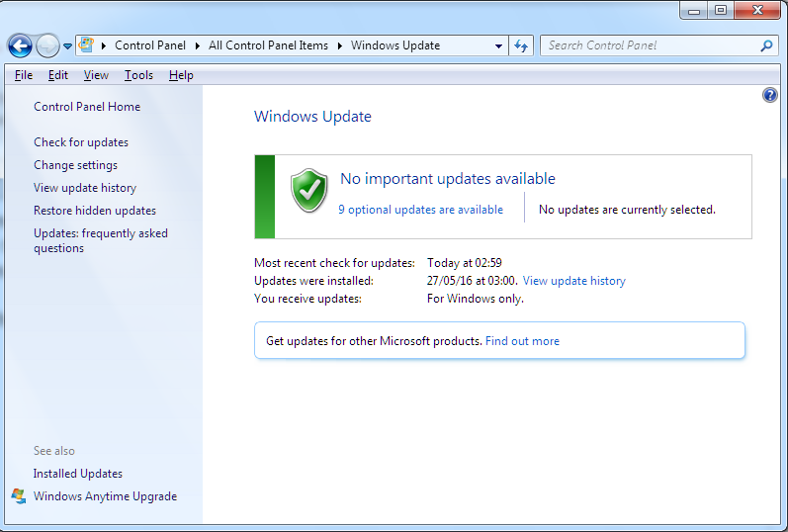Go to Control Panel Home
The width and height of the screenshot is (788, 532).
87,107
